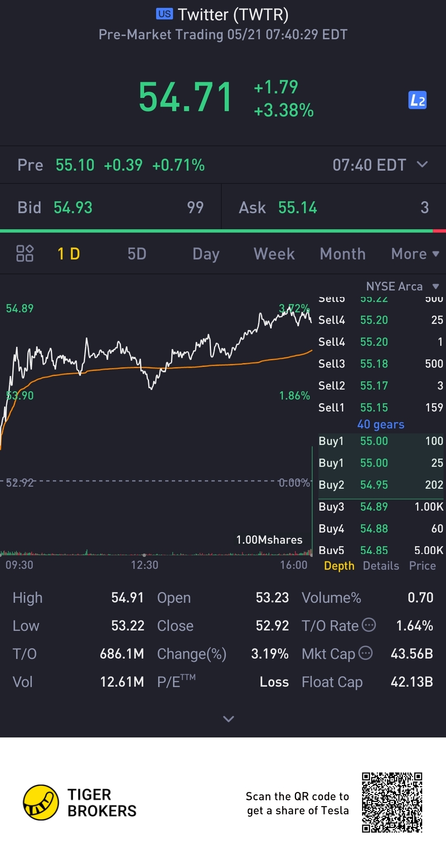Image resolution: width=446 pixels, height=868 pixels.
Task: Switch to the Price order book tab
Action: (422, 566)
